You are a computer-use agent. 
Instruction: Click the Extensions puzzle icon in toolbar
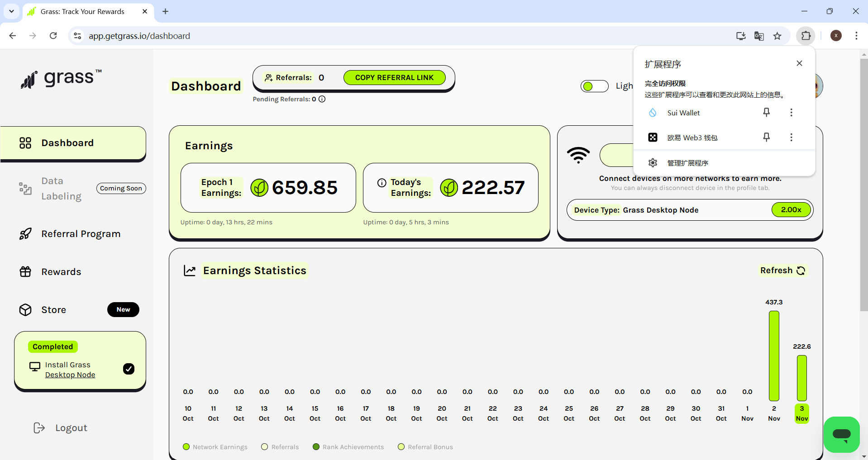(806, 36)
